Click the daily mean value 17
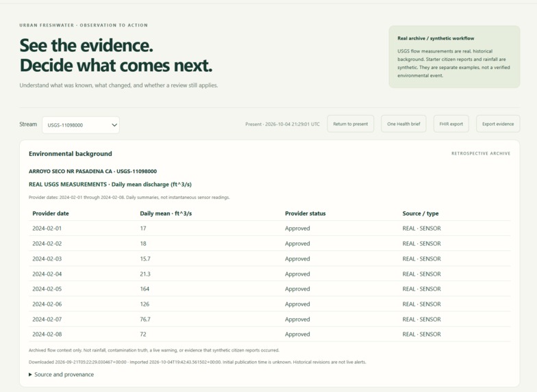537x392 pixels. pyautogui.click(x=142, y=228)
